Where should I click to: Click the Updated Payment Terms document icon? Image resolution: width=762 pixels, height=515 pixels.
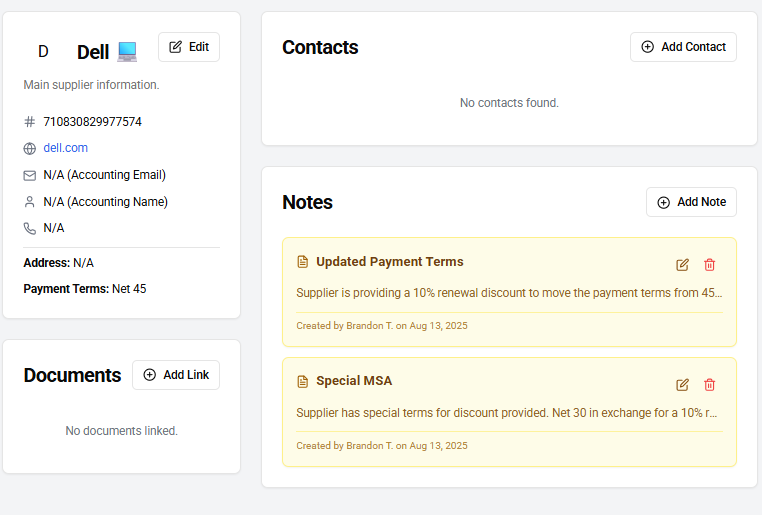coord(303,262)
